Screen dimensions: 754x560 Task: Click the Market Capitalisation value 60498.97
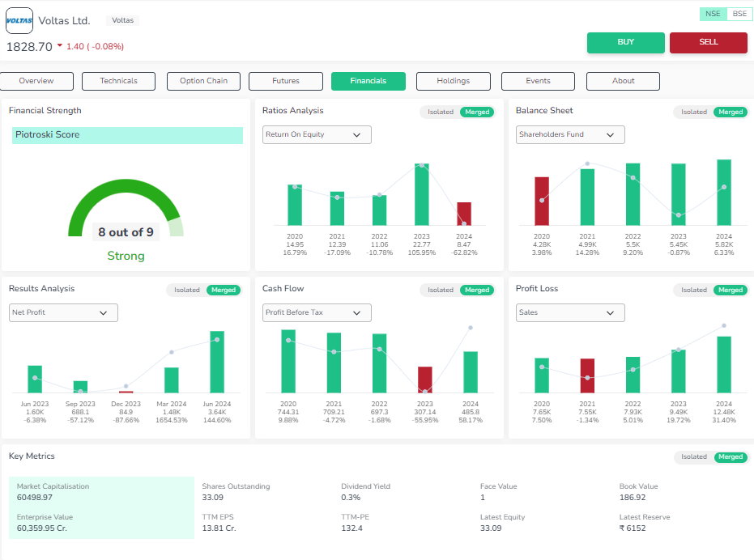(35, 498)
